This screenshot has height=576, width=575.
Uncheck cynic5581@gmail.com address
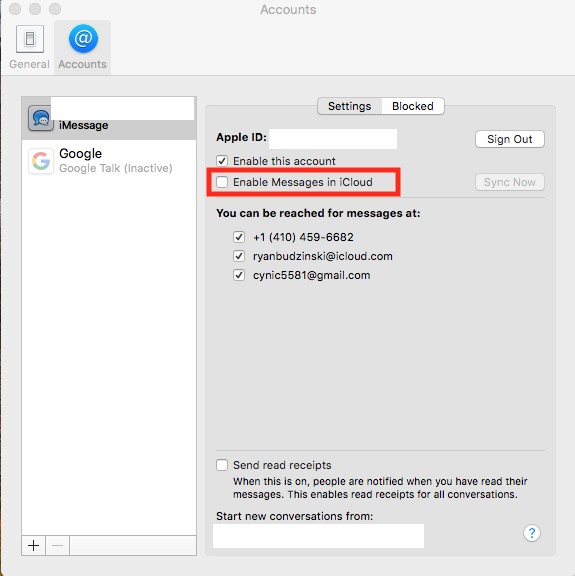239,275
